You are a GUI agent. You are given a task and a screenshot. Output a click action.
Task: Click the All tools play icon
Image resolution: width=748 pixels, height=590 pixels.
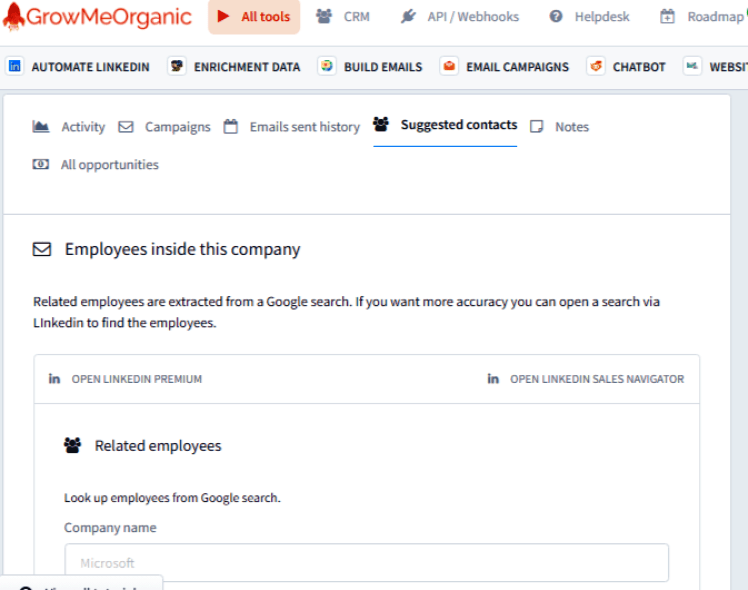(x=223, y=16)
